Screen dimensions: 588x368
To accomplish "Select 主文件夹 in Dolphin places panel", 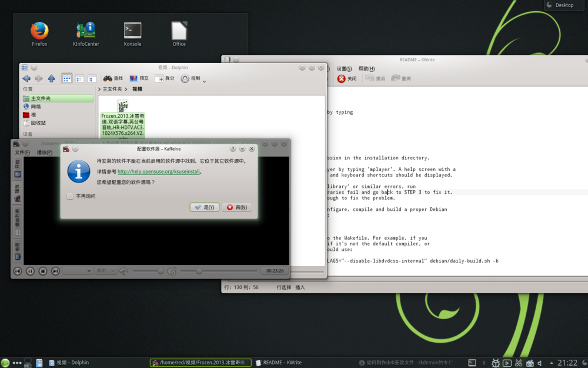I will [58, 98].
